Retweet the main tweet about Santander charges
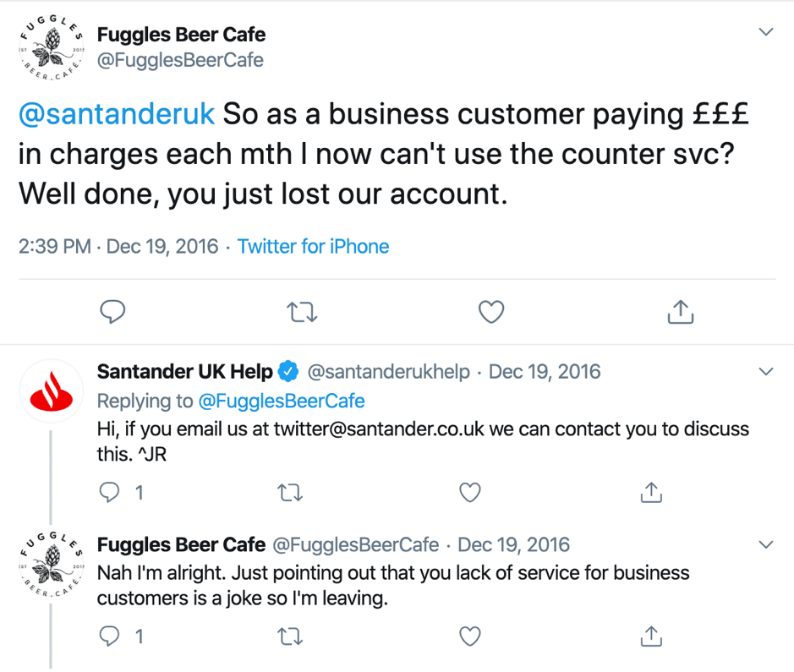 pyautogui.click(x=302, y=313)
